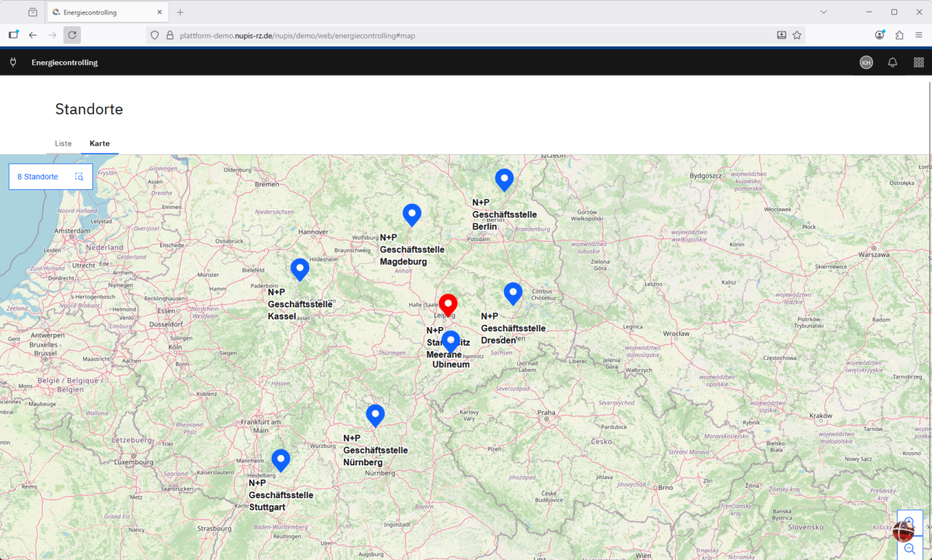Open the app grid launcher

pyautogui.click(x=919, y=63)
